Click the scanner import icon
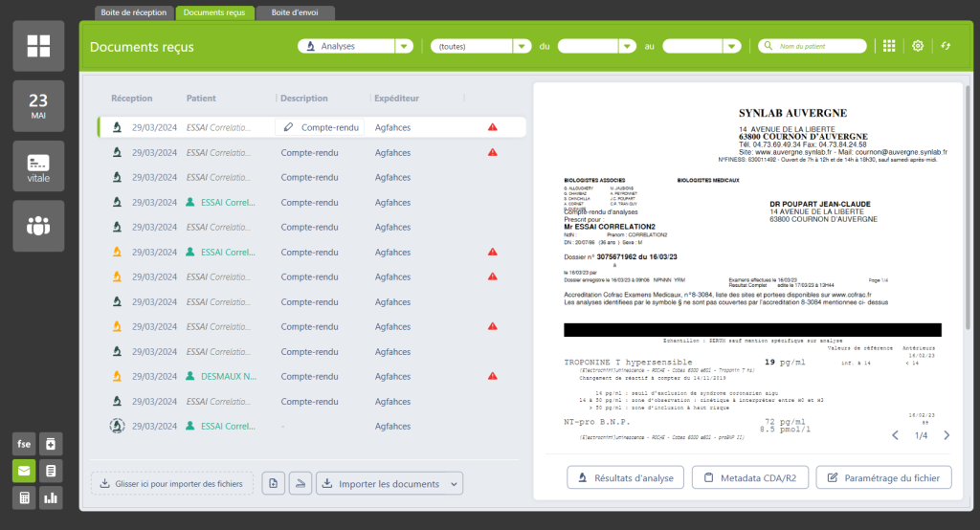 pos(301,484)
